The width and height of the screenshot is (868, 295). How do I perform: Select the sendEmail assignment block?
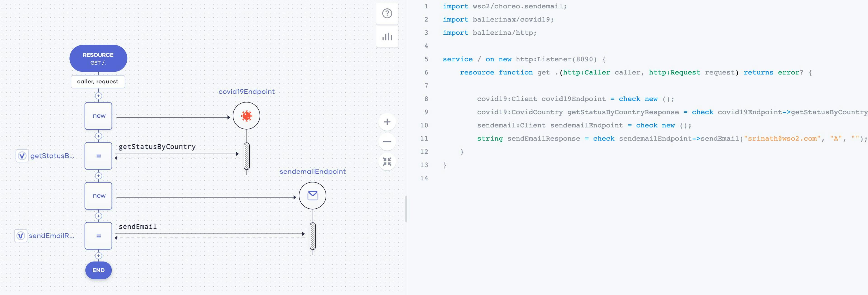[x=98, y=236]
